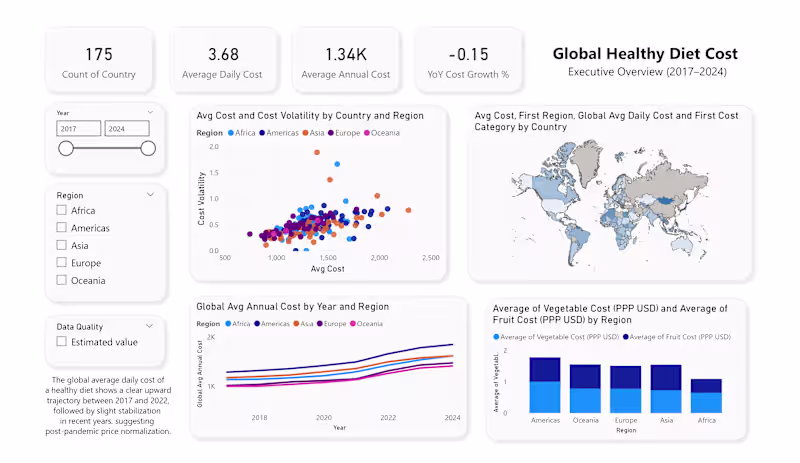The image size is (800, 463).
Task: Click Average of Vegetable Cost legend marker
Action: pyautogui.click(x=496, y=337)
